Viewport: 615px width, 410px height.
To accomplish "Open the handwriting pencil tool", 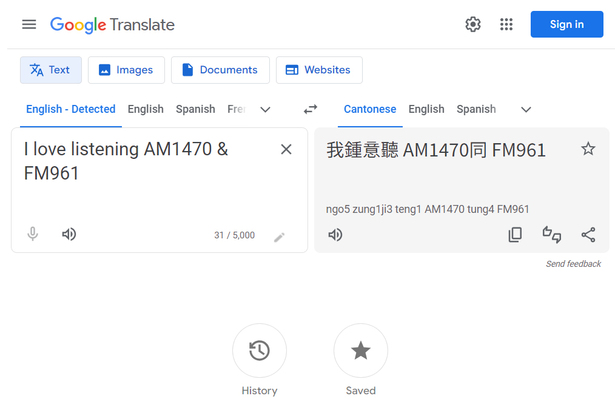I will [x=279, y=237].
